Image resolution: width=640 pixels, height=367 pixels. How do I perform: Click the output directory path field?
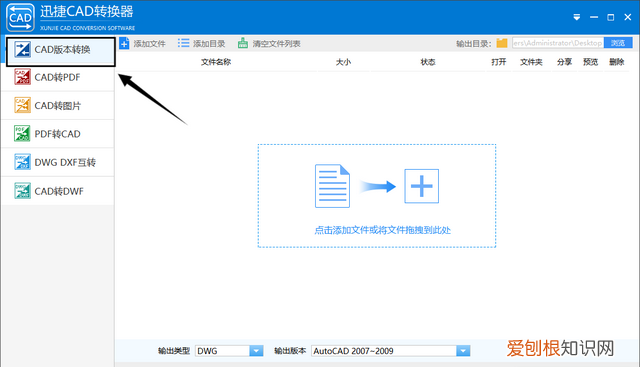click(x=558, y=43)
